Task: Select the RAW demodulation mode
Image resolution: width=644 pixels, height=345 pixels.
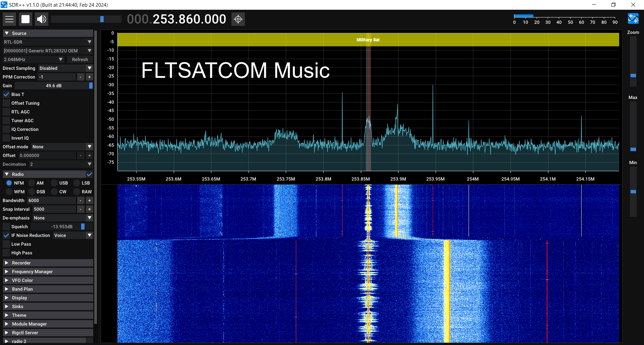Action: [x=77, y=192]
